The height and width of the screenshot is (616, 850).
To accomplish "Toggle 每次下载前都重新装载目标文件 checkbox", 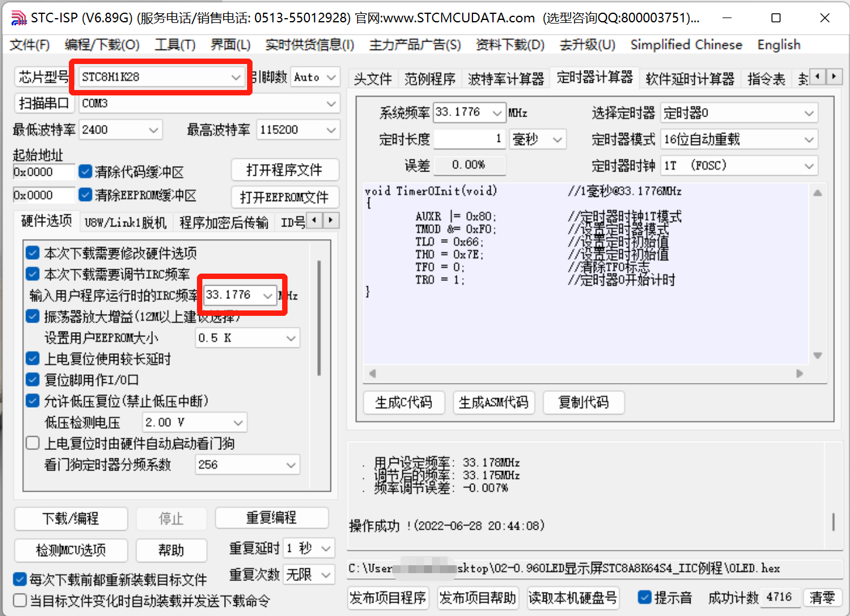I will [x=20, y=580].
